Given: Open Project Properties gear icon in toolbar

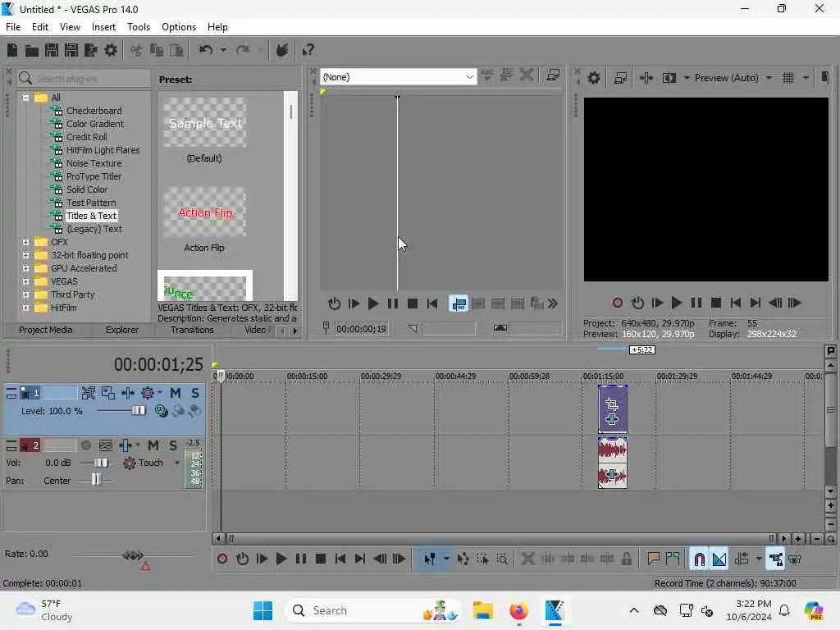Looking at the screenshot, I should 111,50.
